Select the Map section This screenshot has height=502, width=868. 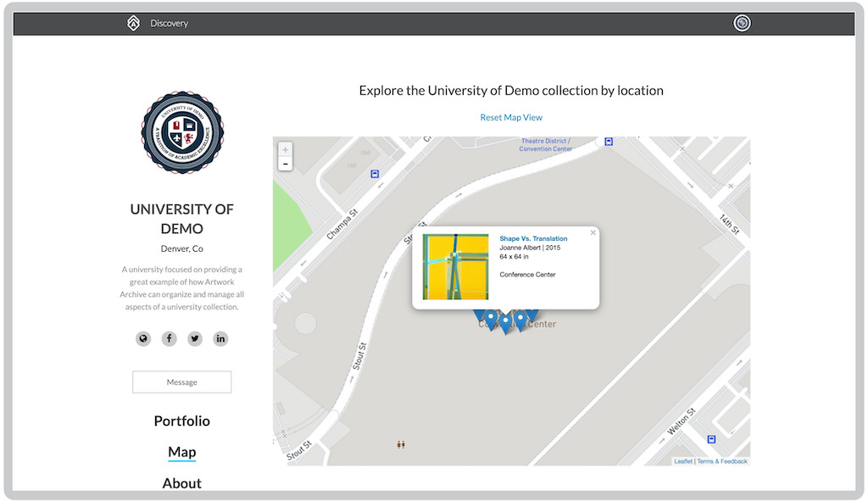tap(181, 452)
